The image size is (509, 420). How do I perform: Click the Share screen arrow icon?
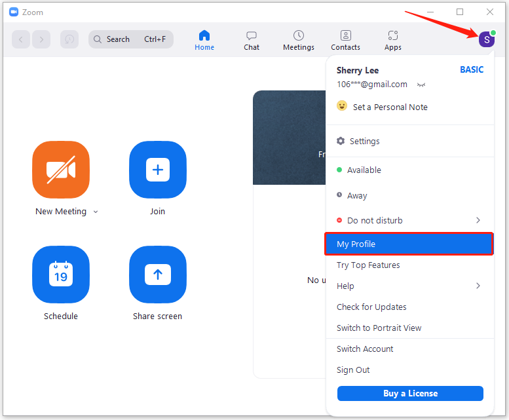[158, 275]
